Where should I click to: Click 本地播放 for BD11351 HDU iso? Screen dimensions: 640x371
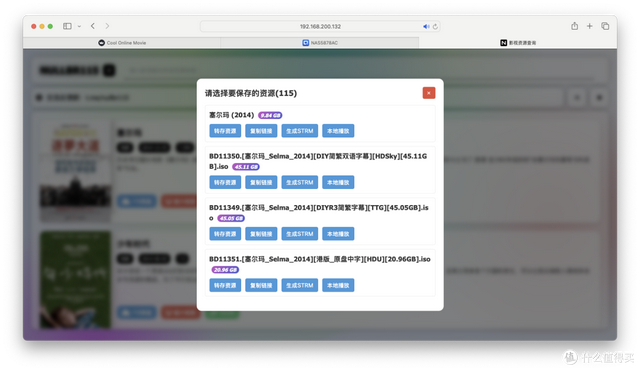click(x=338, y=285)
